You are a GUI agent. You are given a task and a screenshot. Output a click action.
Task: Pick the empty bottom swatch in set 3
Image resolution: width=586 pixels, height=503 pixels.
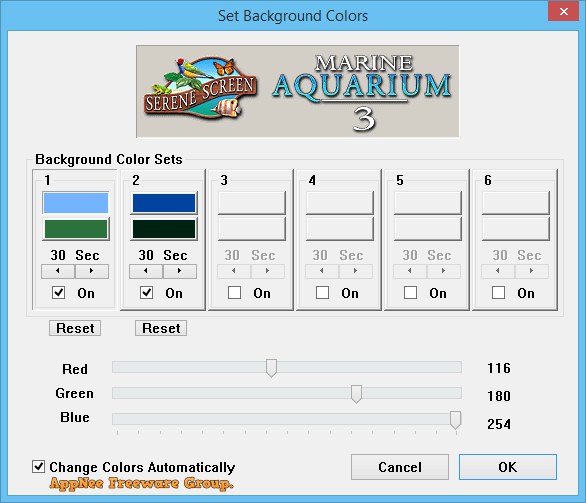252,229
